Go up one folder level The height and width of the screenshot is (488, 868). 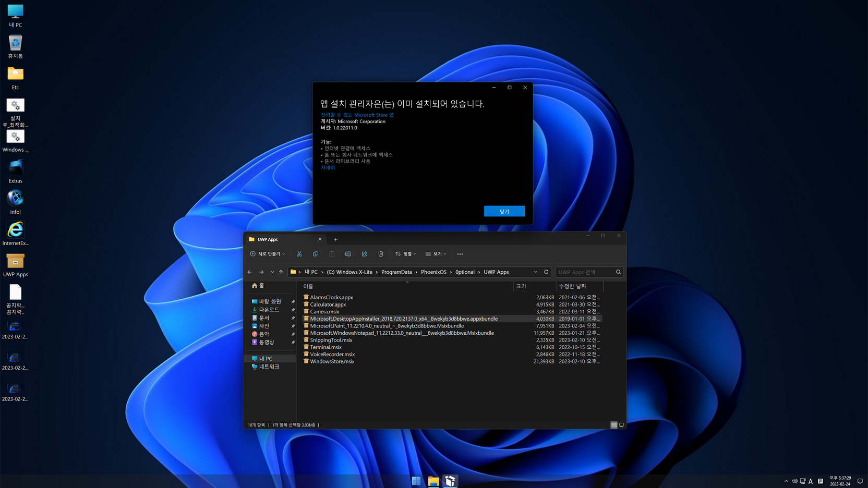coord(281,272)
